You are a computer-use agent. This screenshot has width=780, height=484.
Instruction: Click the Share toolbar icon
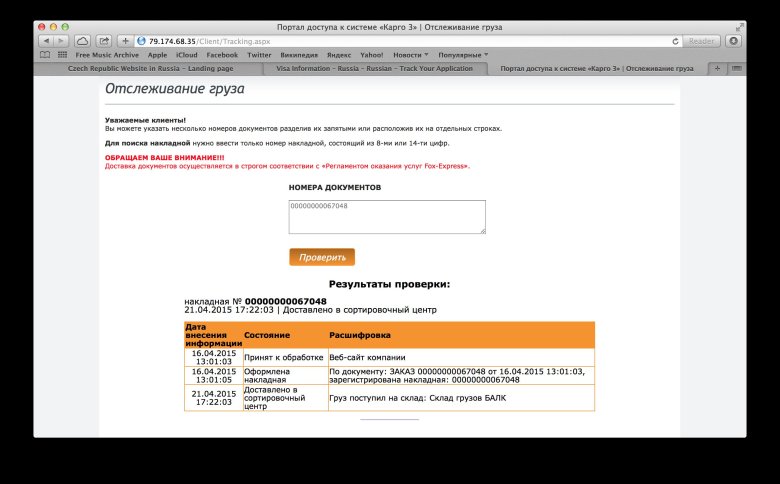pos(104,41)
